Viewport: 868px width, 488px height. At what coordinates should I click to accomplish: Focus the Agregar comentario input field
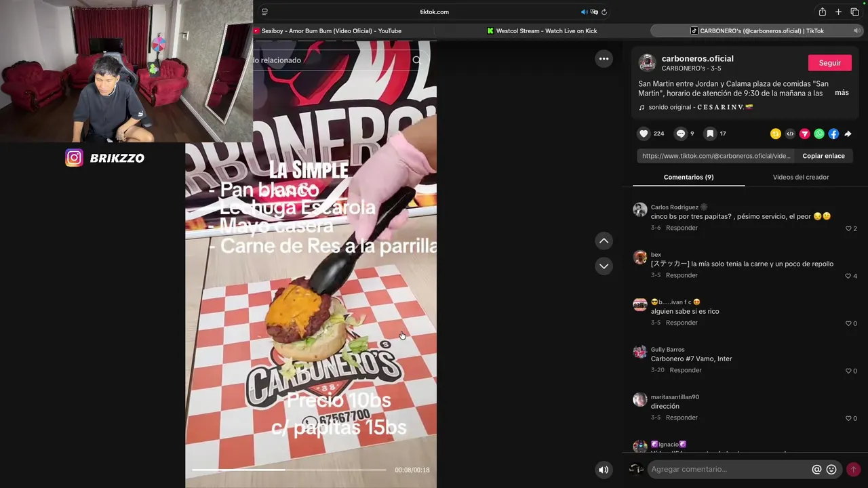point(728,469)
